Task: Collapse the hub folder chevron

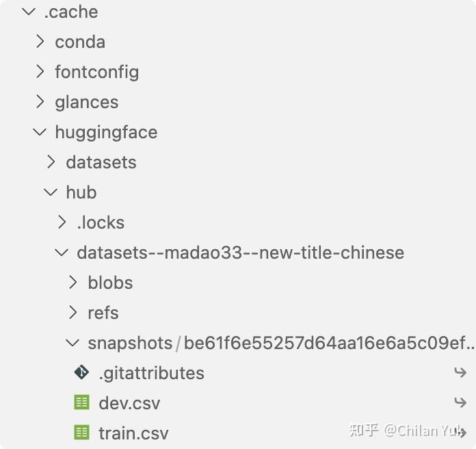Action: pos(50,192)
